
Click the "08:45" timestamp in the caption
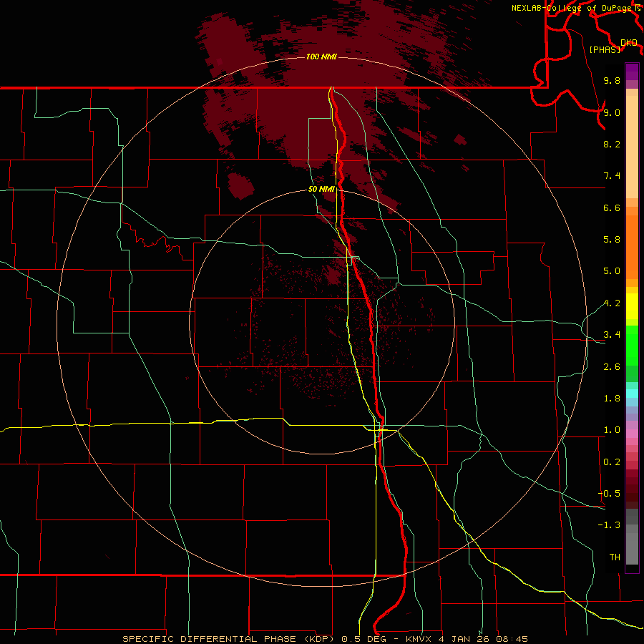click(512, 639)
